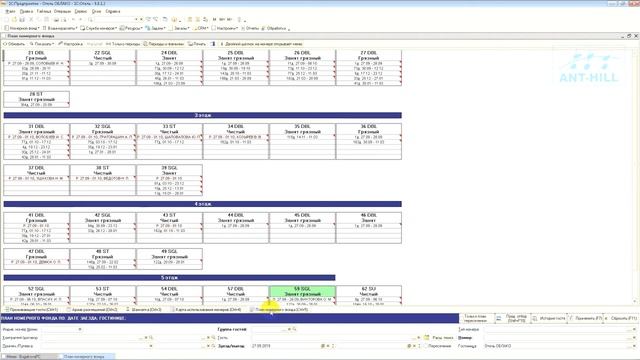The image size is (640, 360).
Task: Click the Print icon in standard toolbar
Action: (x=56, y=20)
